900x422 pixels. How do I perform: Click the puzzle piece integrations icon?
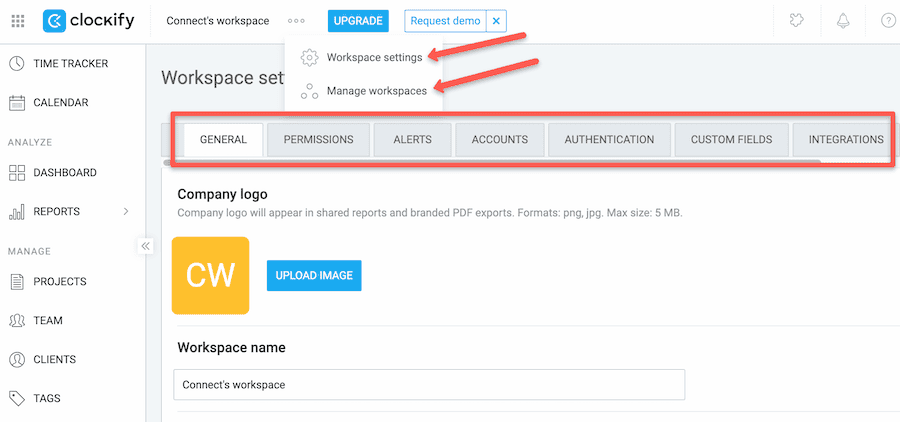click(x=796, y=21)
